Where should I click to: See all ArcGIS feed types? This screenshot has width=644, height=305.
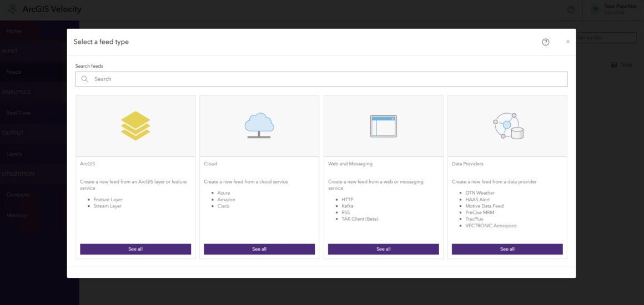[x=135, y=249]
